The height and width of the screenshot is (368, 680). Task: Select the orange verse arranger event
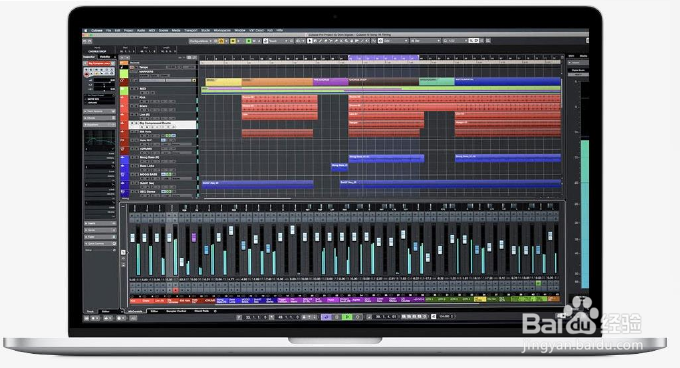click(x=278, y=82)
